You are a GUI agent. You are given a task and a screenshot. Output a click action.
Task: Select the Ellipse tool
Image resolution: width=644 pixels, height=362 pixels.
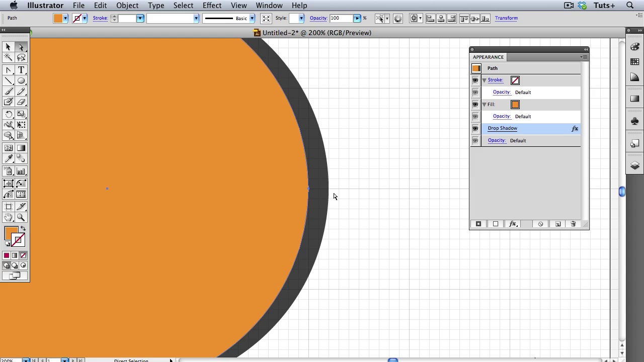click(x=21, y=81)
